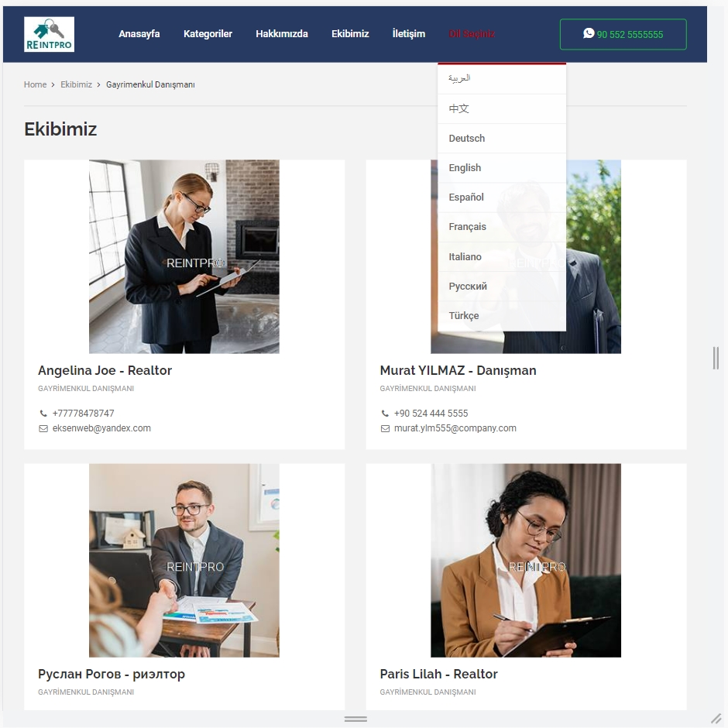Open the Home breadcrumb link
Image resolution: width=728 pixels, height=728 pixels.
click(x=36, y=84)
